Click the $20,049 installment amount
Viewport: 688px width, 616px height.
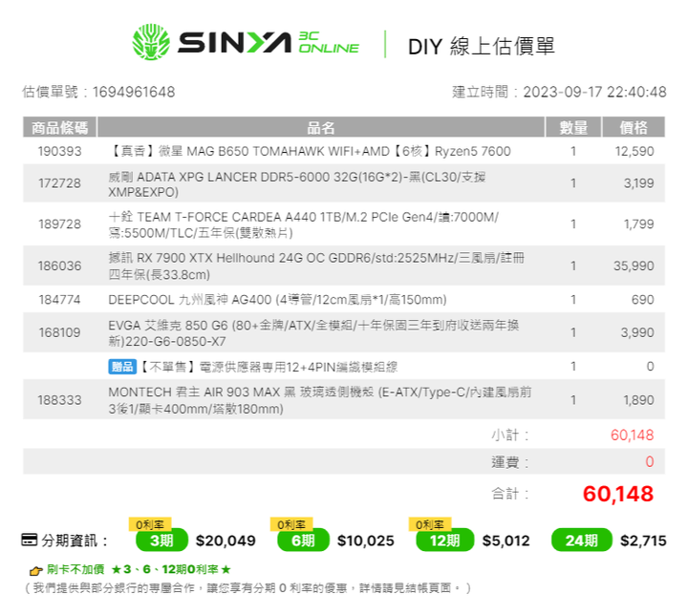(226, 541)
